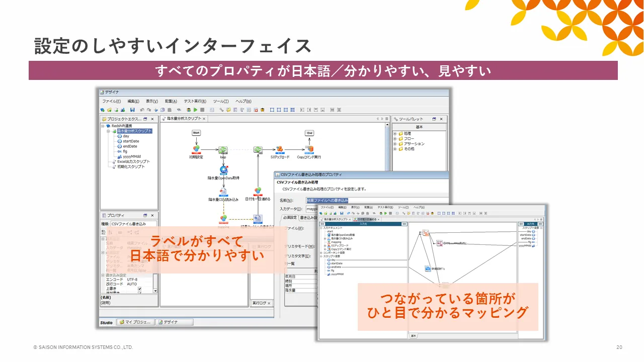
Task: Switch to the 書き込み設定 tab in CSV dialog
Action: (x=309, y=218)
